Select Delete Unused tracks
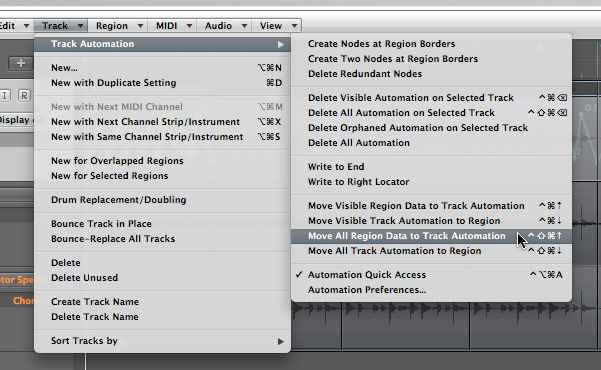Viewport: 601px width, 370px height. (x=162, y=278)
